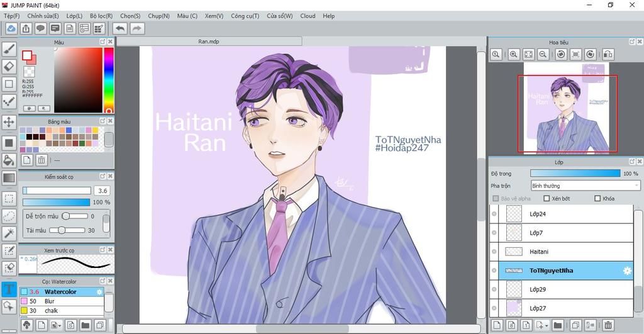Select the transparent color swatch
The height and width of the screenshot is (334, 644).
tap(29, 72)
